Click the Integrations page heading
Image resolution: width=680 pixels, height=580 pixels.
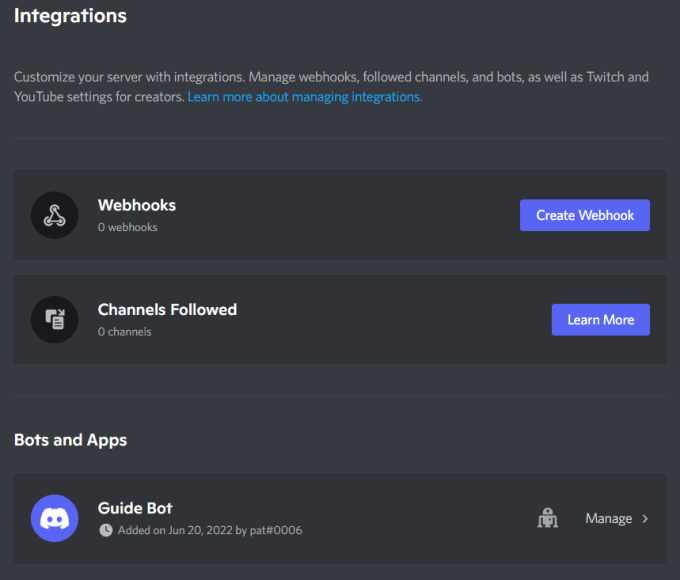[x=70, y=16]
